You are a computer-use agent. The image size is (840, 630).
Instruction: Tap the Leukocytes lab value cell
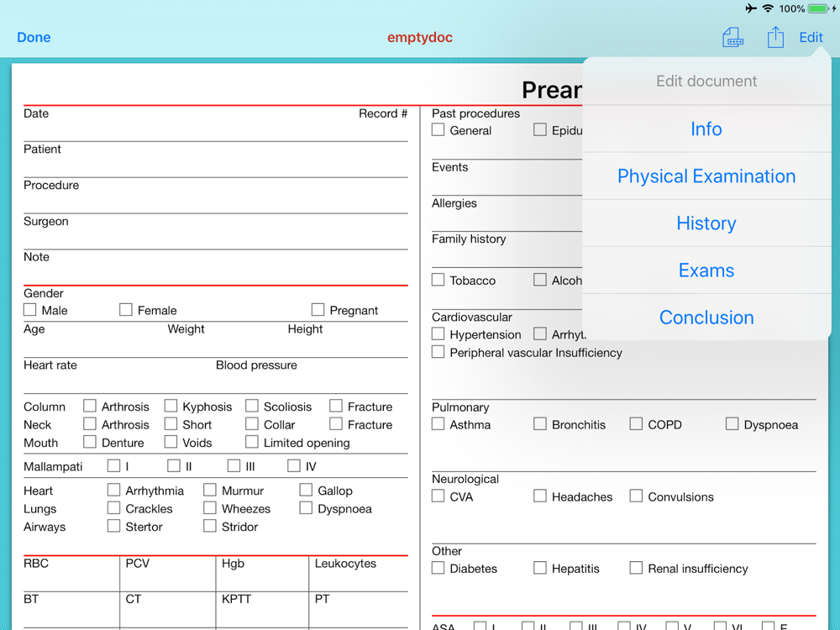click(x=359, y=574)
